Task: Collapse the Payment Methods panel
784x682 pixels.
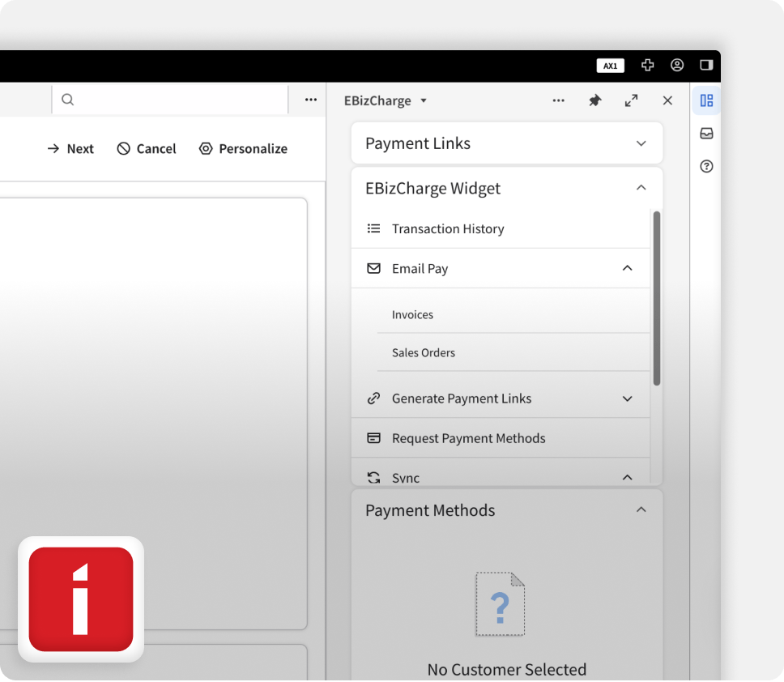Action: pos(641,509)
